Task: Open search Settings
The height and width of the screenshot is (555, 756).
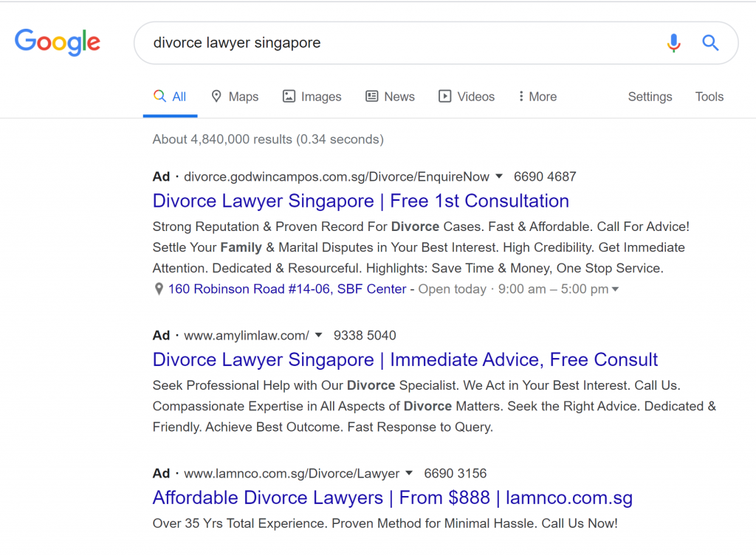Action: 650,97
